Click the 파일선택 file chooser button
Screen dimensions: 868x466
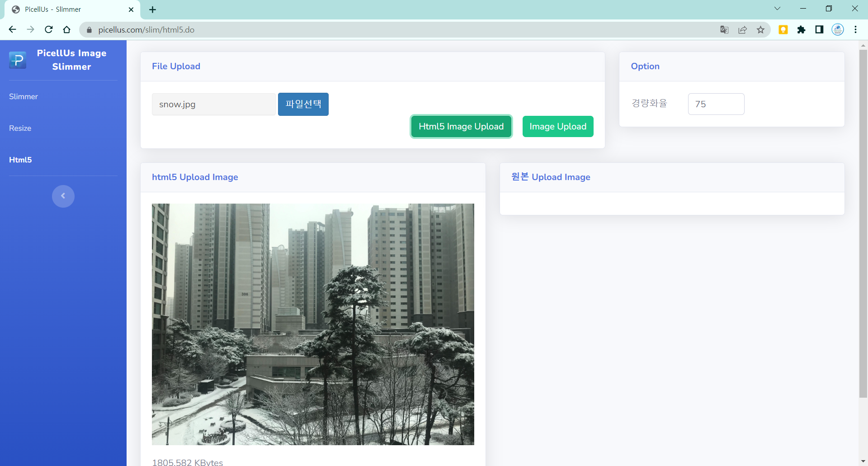303,104
